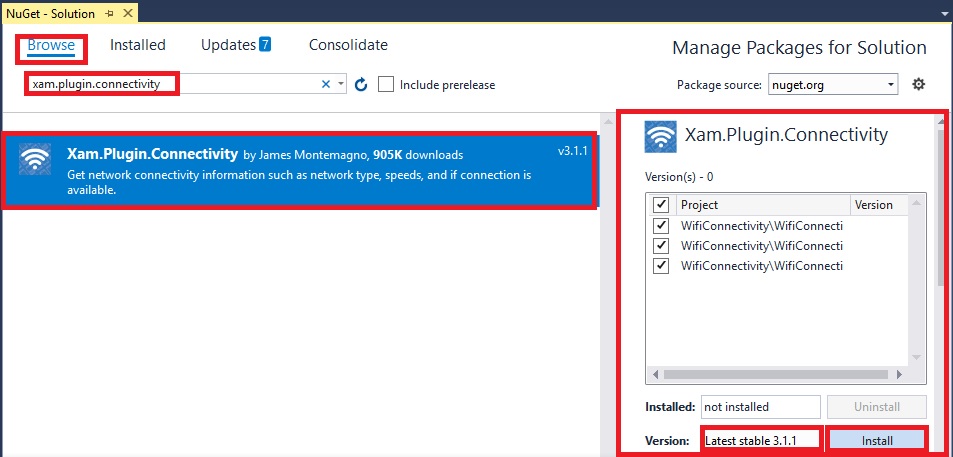Click down arrow of project list vertical scrollbar

coord(917,357)
